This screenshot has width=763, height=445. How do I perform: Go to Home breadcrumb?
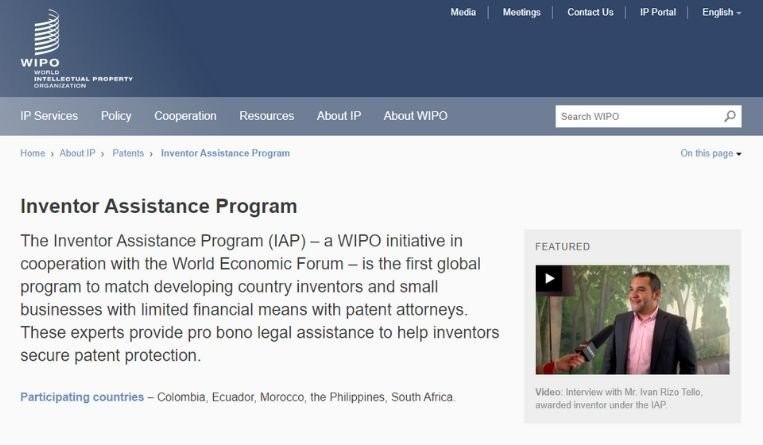pyautogui.click(x=33, y=153)
